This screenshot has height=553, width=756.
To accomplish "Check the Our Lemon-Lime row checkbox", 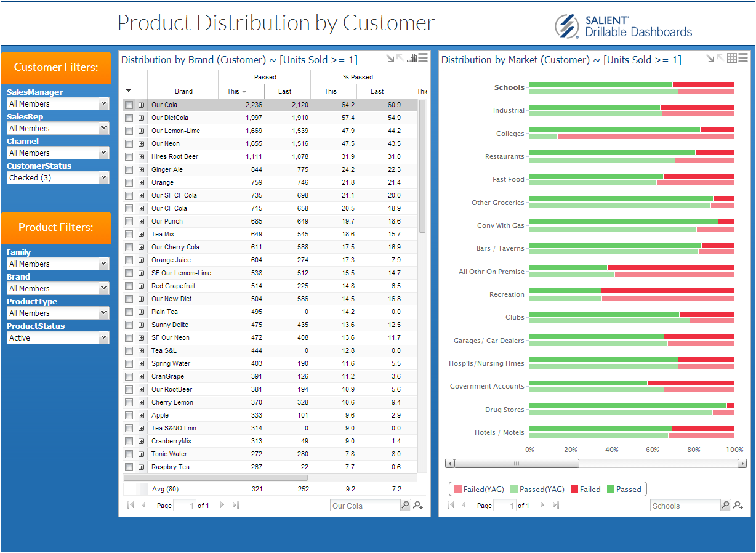I will pyautogui.click(x=129, y=131).
